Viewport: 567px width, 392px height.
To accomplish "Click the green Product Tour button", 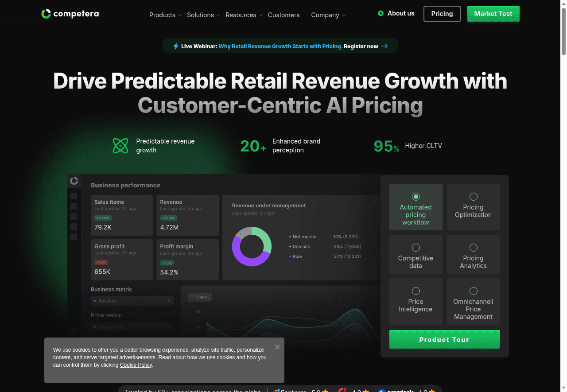I will (444, 340).
